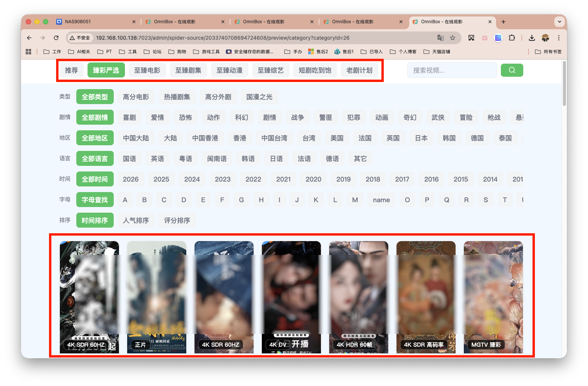The width and height of the screenshot is (588, 386).
Task: Open the poster labeled 4K DV
Action: (x=291, y=297)
